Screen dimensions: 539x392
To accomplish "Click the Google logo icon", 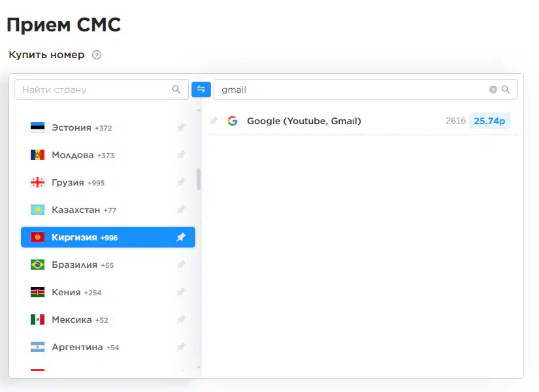I will 233,121.
